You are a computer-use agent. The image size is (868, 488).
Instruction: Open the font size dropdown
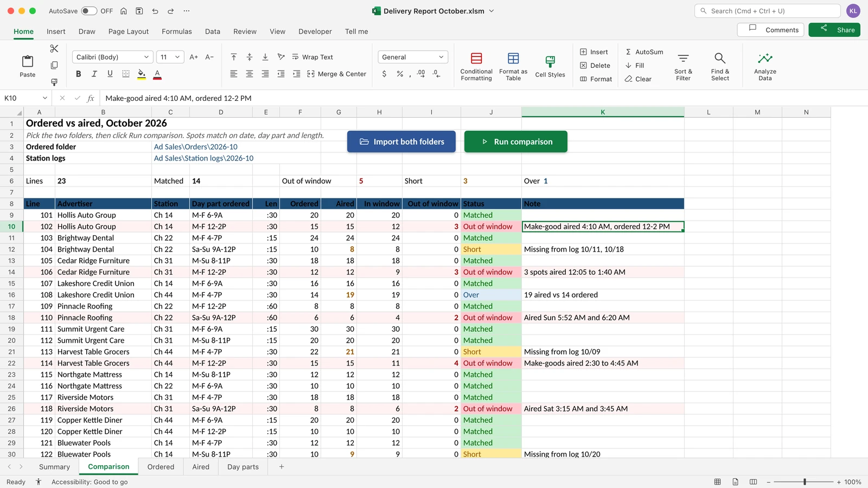(171, 57)
